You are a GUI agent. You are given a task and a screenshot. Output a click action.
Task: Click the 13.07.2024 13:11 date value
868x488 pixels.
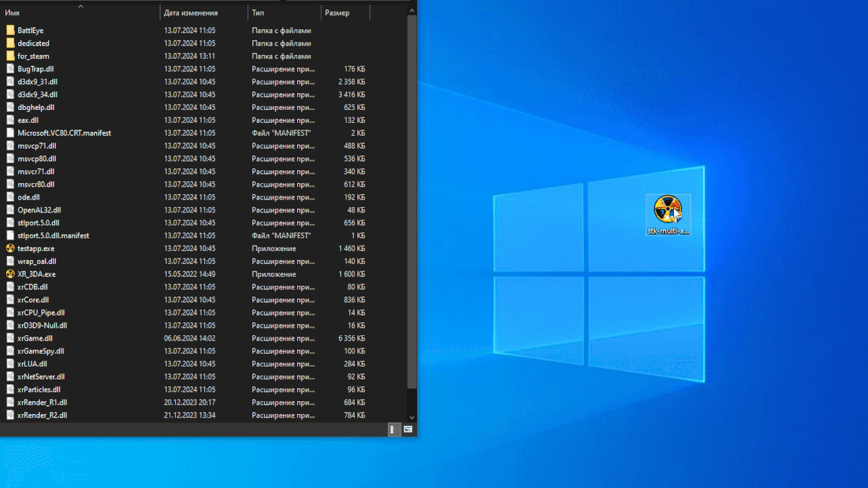click(190, 56)
